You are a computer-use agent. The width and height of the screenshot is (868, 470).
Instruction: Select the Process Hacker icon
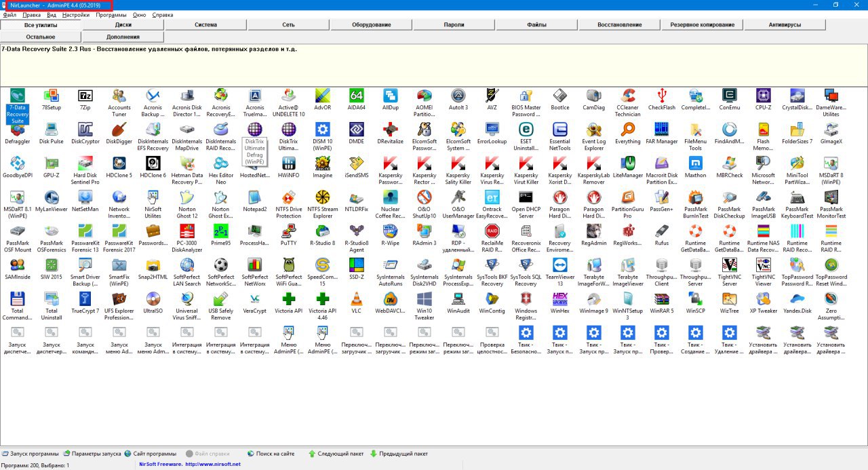[x=255, y=231]
